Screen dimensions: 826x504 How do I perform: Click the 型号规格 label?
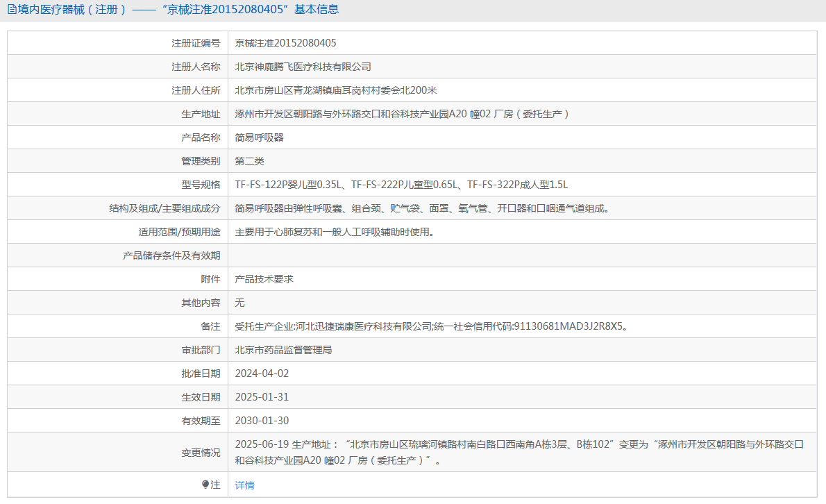tap(201, 185)
